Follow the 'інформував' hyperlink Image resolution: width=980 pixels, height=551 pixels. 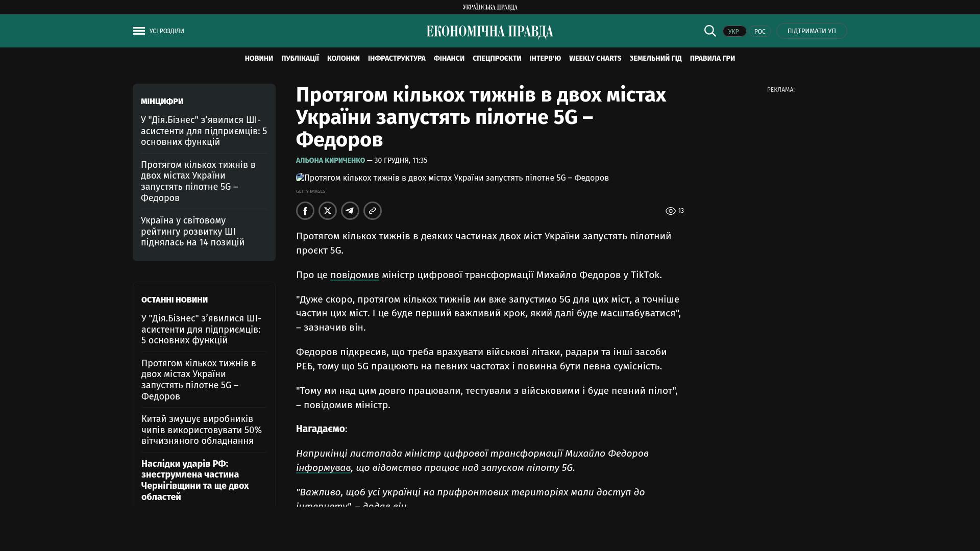pyautogui.click(x=323, y=468)
